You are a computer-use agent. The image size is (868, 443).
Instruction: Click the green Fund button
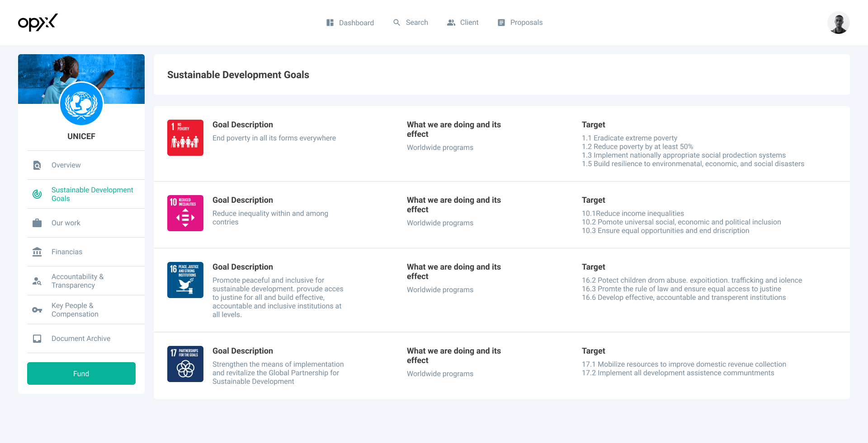(x=81, y=373)
